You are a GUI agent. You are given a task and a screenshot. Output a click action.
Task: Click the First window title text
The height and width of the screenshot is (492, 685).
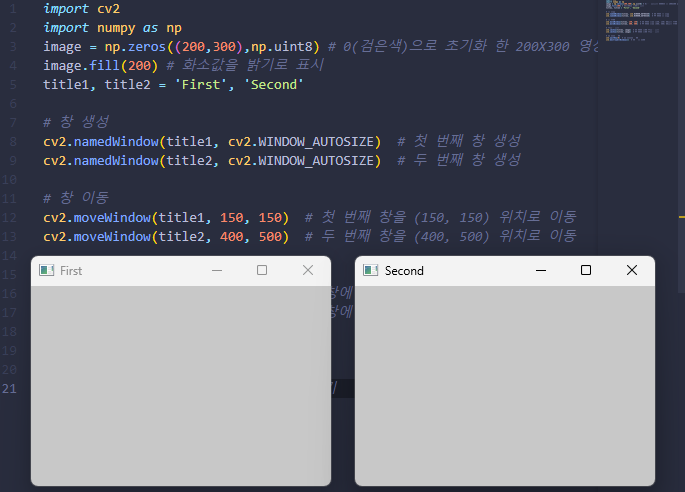[x=71, y=271]
